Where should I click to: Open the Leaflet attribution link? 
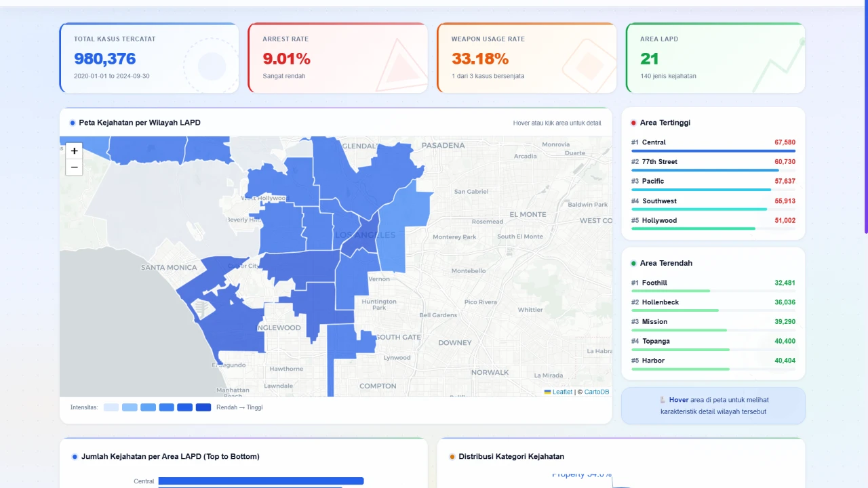coord(562,392)
